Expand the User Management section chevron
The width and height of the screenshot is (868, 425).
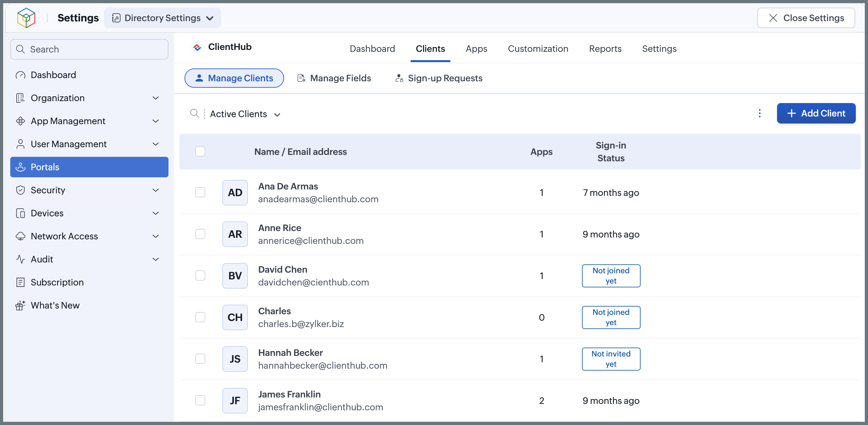pos(156,144)
